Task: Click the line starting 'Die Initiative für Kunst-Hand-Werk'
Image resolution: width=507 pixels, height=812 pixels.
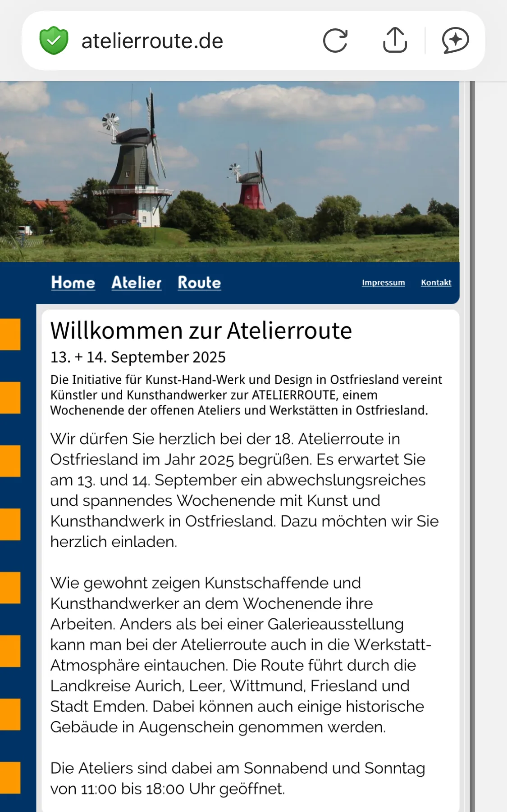Action: [x=246, y=380]
